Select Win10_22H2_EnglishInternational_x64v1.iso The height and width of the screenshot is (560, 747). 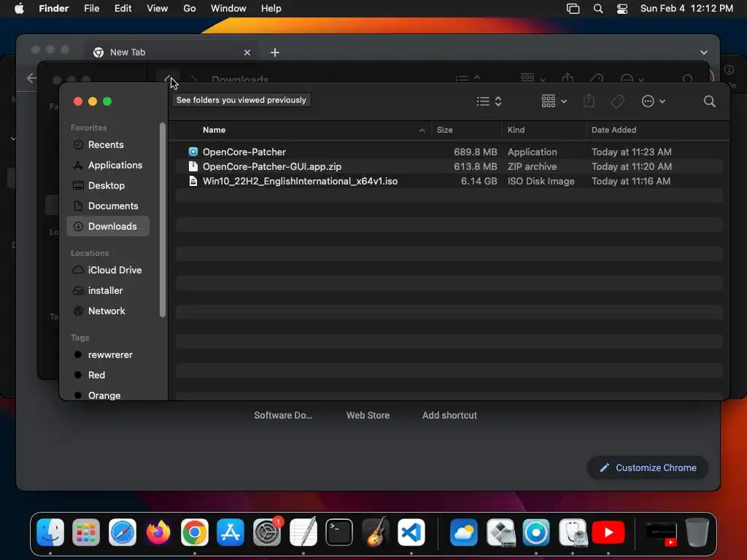coord(300,182)
